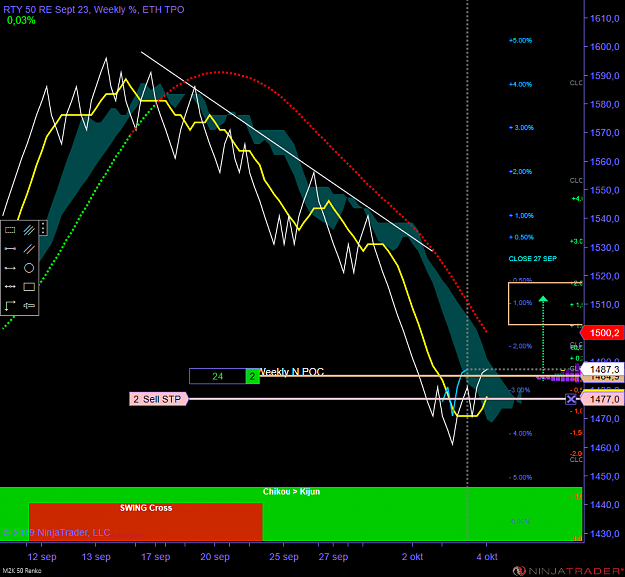Click the Weekly N POC label

(292, 371)
